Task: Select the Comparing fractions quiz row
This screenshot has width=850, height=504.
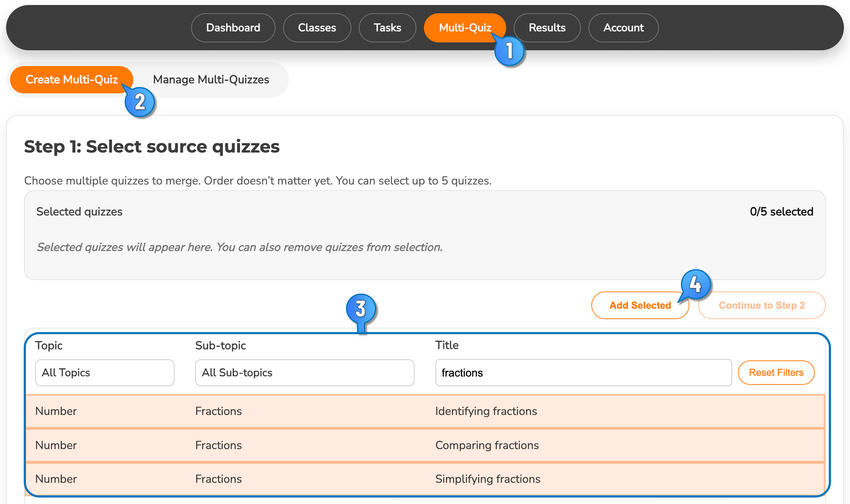Action: click(425, 445)
